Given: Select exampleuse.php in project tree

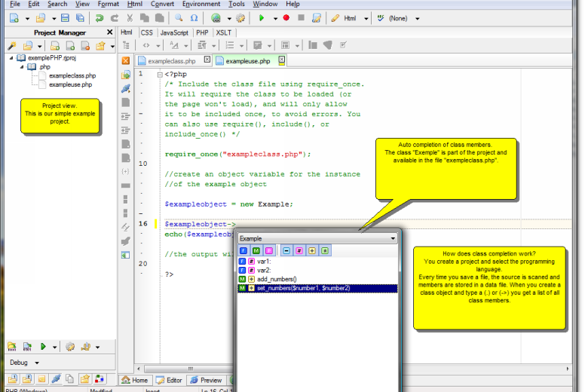Looking at the screenshot, I should (70, 84).
